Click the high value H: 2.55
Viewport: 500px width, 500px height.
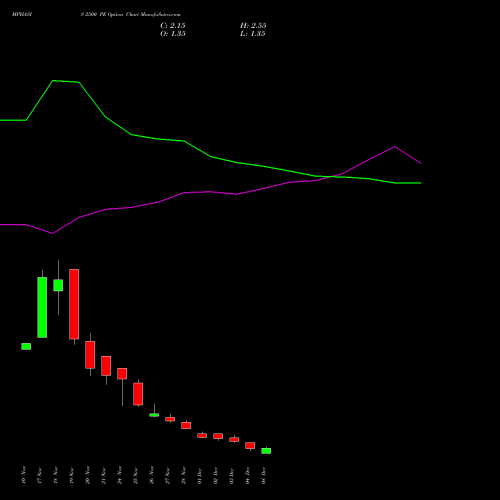(x=253, y=26)
